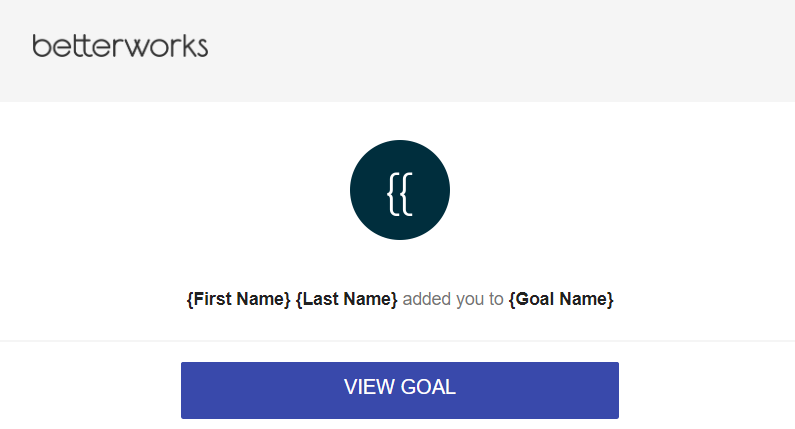795x429 pixels.
Task: Click the word "Goal" in {Goal Name}
Action: (x=535, y=299)
